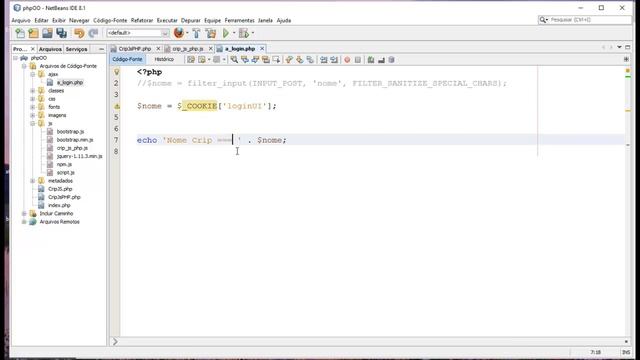Open the Firefox browser dropdown arrow
The height and width of the screenshot is (360, 640).
coord(187,33)
